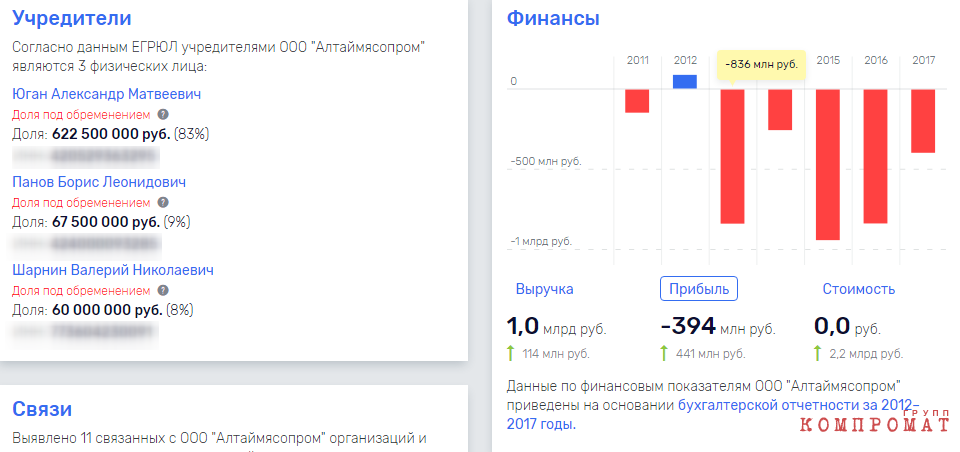The height and width of the screenshot is (452, 960).
Task: Click Доля под обременением under Шарнин
Action: [x=81, y=290]
